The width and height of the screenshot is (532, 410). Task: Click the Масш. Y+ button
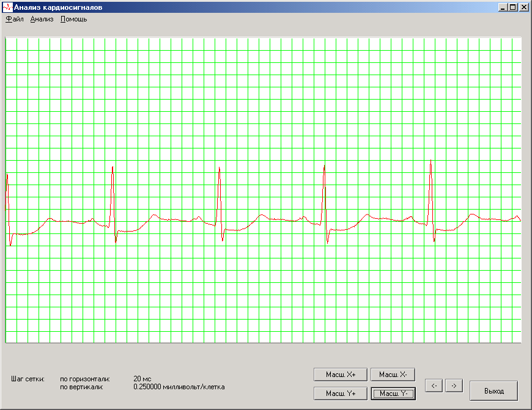tap(341, 394)
